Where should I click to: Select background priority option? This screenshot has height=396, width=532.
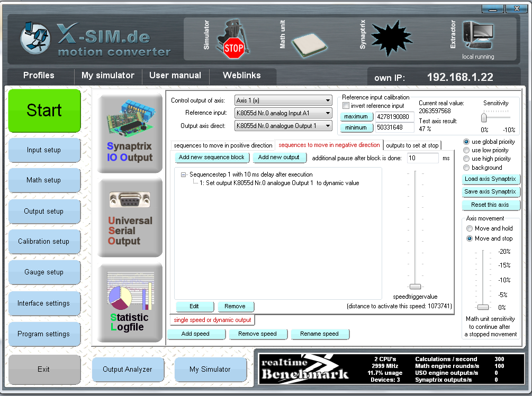tap(466, 168)
